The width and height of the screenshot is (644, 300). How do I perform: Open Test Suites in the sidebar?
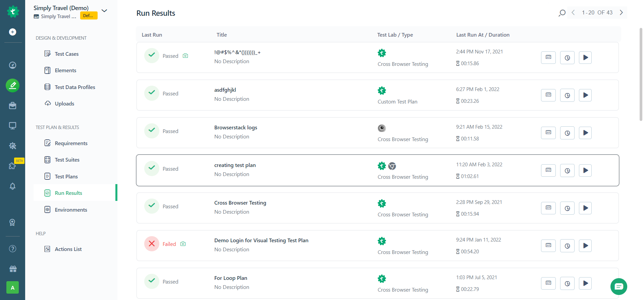point(67,160)
